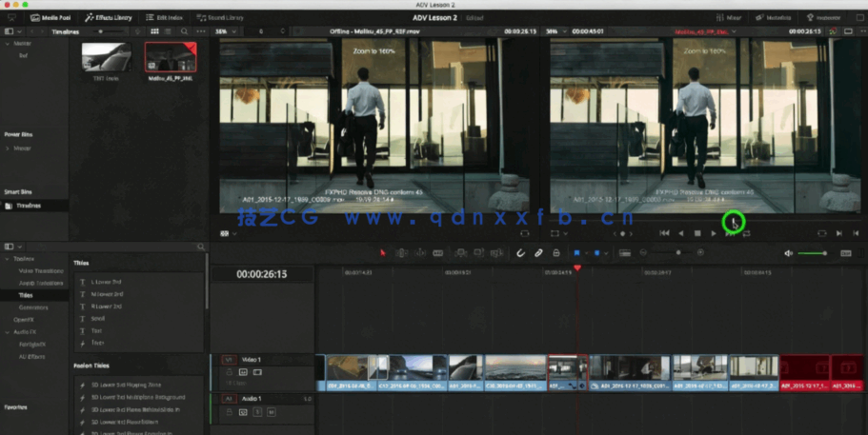Toggle timeline Snapping magnet icon

520,252
